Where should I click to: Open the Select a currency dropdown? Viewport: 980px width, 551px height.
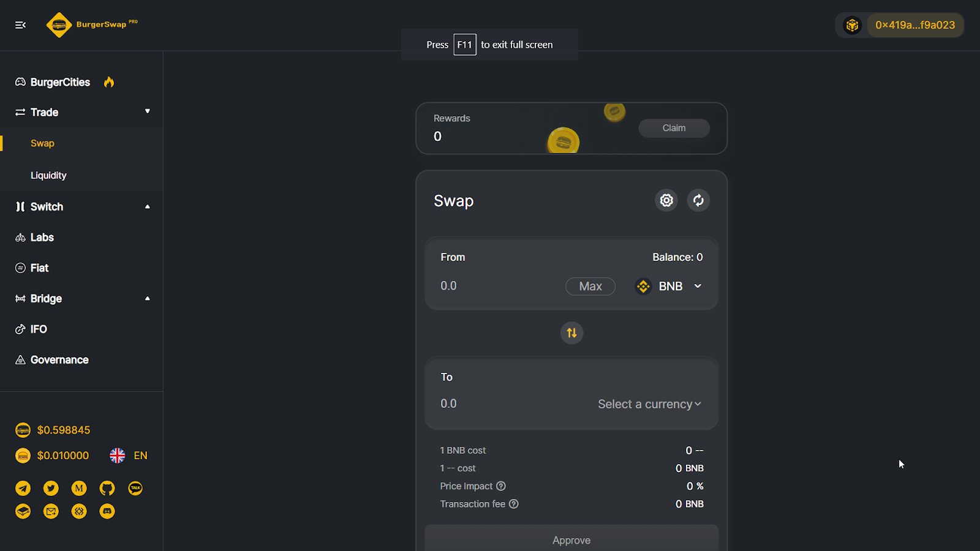[x=649, y=404]
